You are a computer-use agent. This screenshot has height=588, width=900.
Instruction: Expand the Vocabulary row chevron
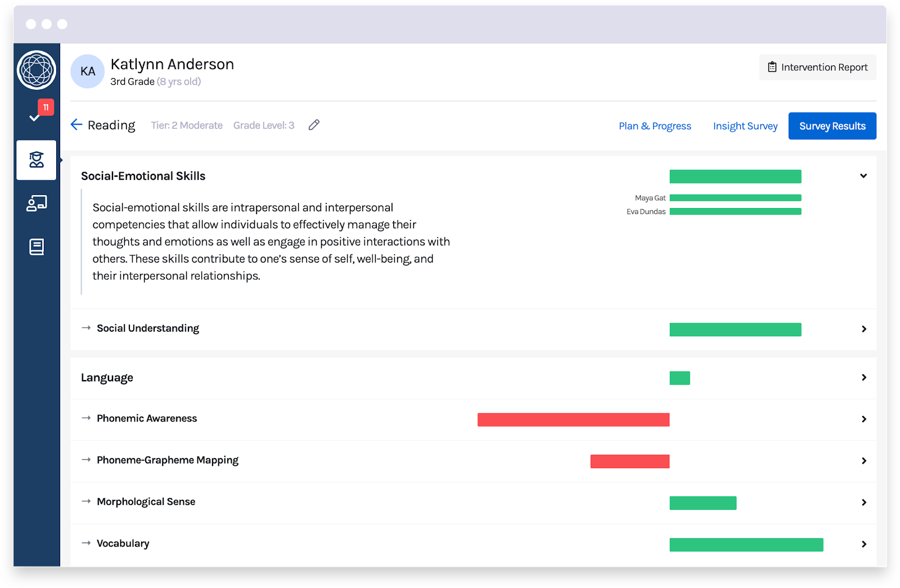tap(863, 544)
